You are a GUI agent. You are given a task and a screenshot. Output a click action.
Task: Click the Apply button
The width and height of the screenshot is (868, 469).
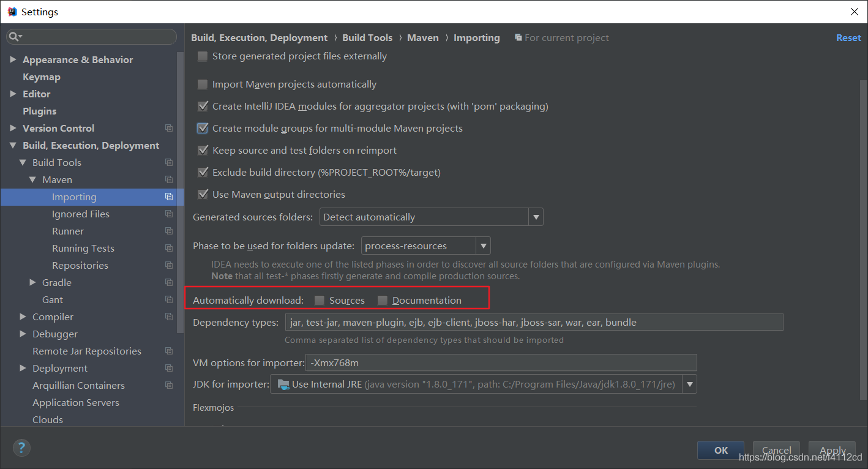[x=832, y=451]
